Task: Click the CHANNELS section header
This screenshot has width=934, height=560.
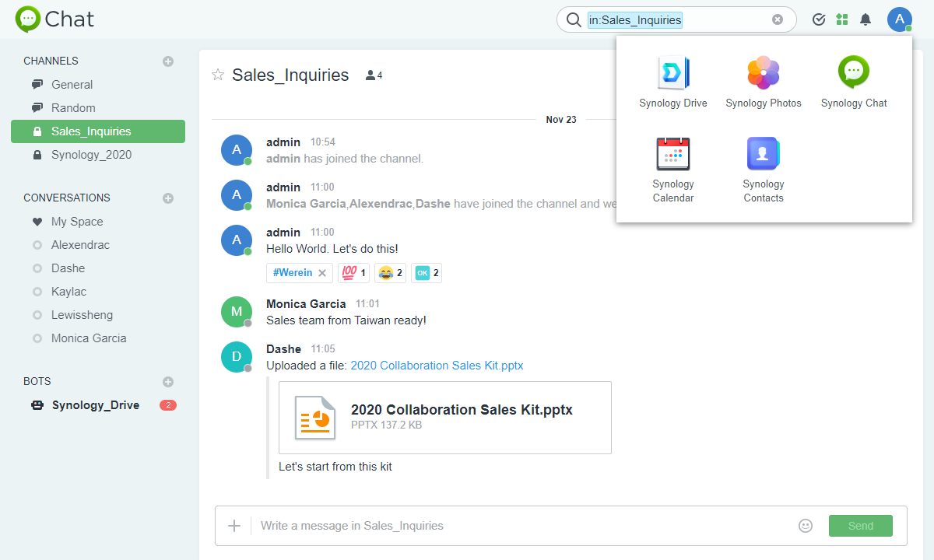Action: point(51,61)
